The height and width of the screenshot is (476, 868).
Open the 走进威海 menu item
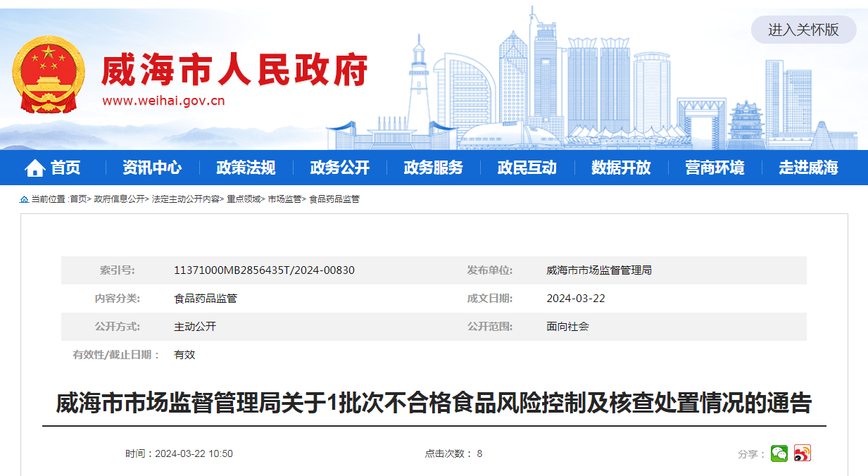point(808,168)
